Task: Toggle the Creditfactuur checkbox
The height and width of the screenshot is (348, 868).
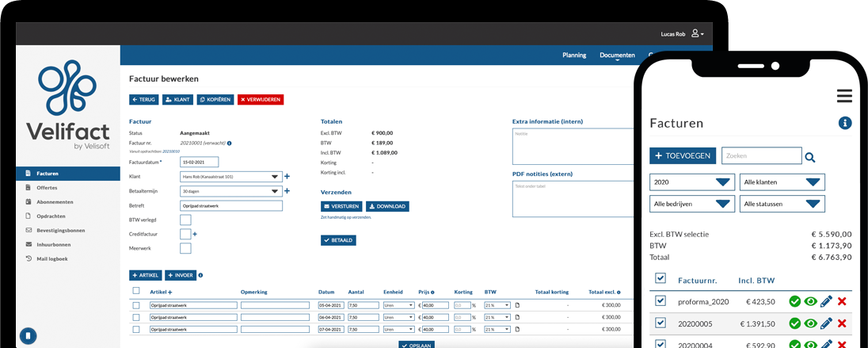Action: [x=186, y=235]
